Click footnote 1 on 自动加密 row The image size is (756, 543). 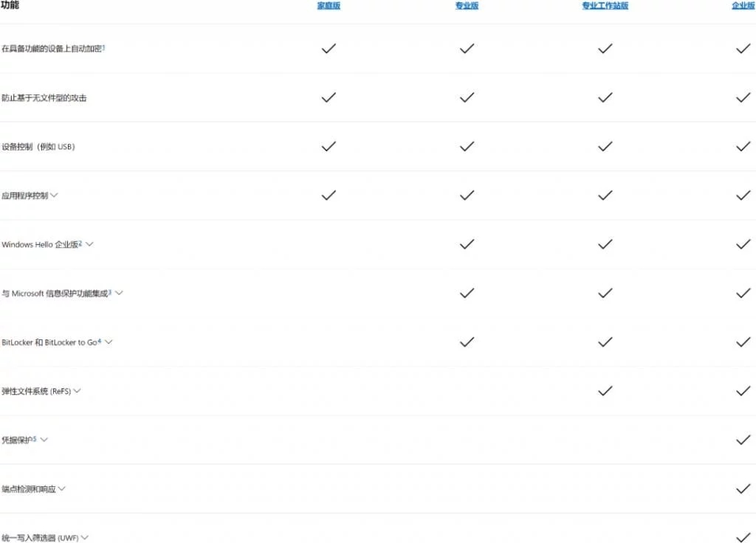click(103, 47)
